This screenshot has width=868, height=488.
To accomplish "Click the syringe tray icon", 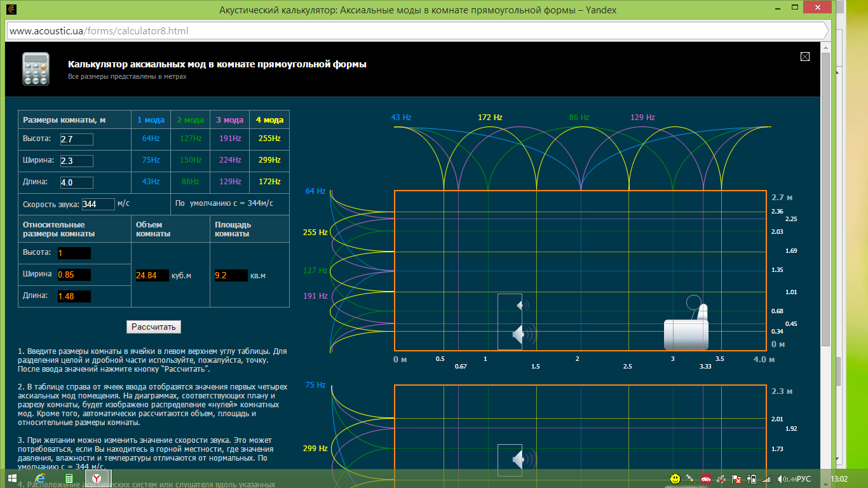I will [x=691, y=478].
